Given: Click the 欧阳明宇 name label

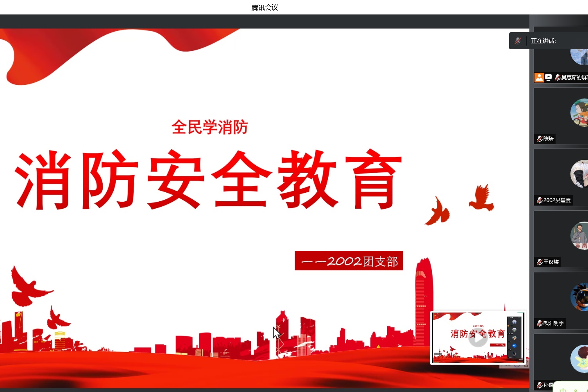Looking at the screenshot, I should pos(554,323).
